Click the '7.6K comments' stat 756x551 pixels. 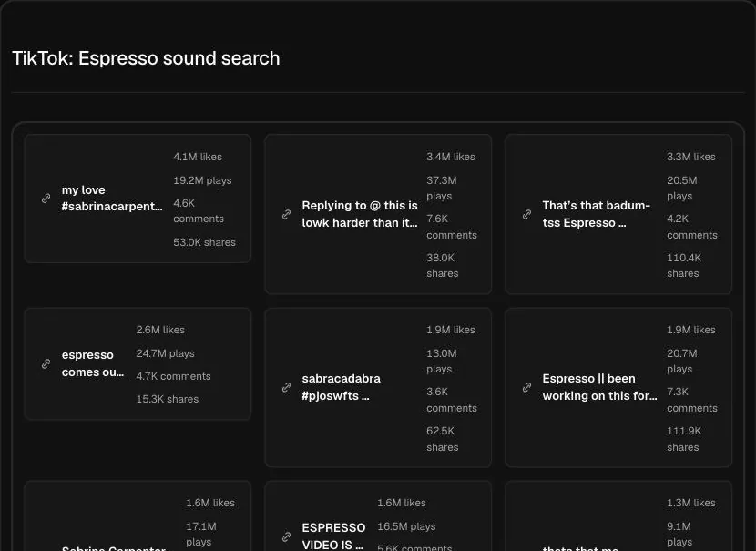452,227
